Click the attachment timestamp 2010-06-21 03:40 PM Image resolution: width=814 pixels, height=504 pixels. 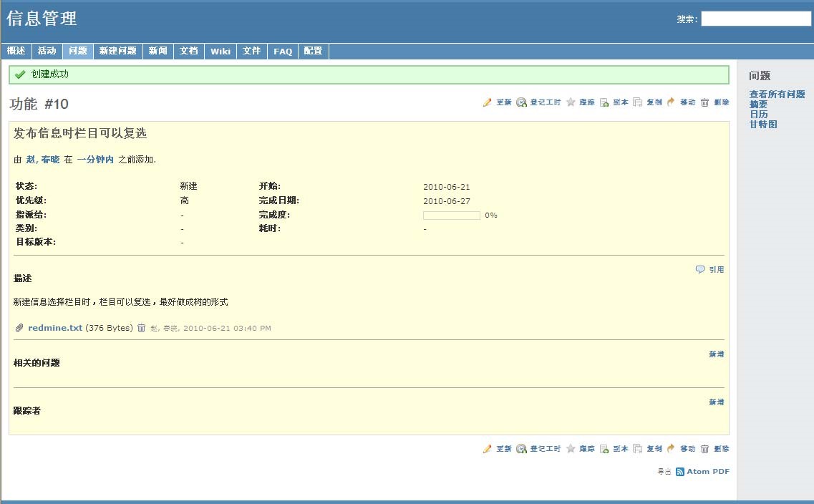point(228,329)
